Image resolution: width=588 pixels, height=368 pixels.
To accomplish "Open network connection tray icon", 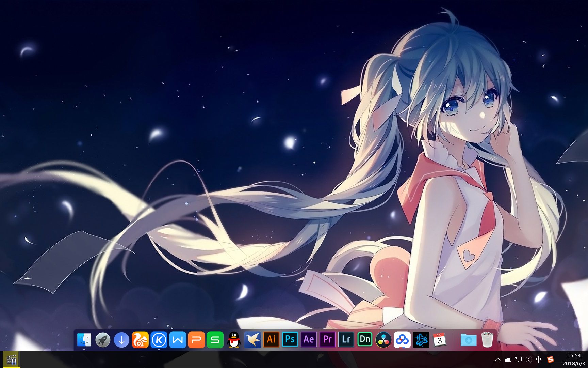I will point(518,359).
